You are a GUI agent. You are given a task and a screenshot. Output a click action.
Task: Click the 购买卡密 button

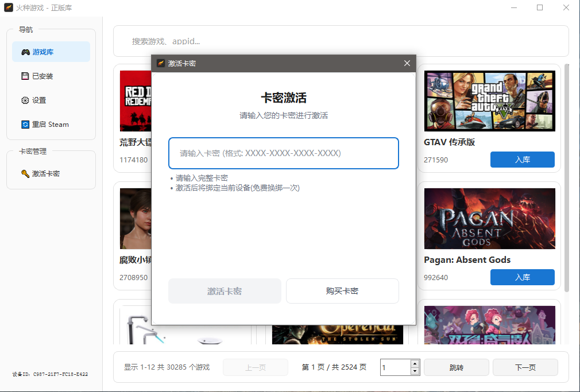[x=342, y=291]
